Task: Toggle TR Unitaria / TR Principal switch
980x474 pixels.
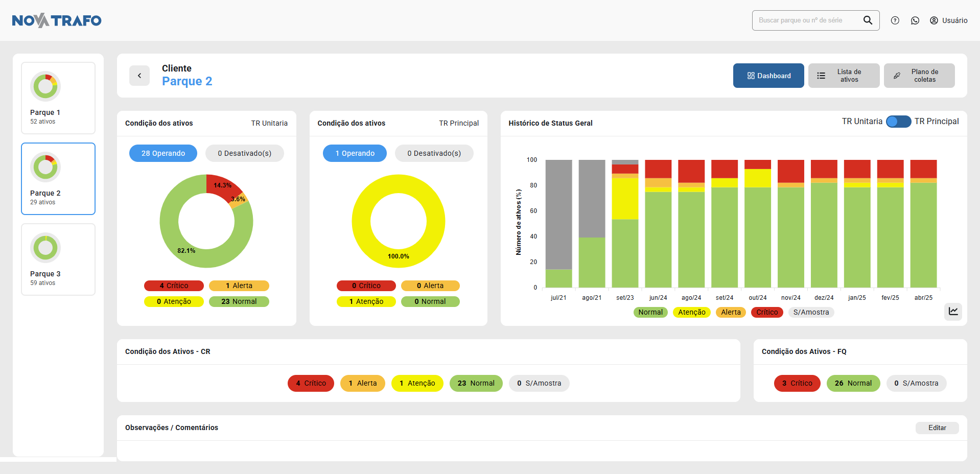Action: 898,122
